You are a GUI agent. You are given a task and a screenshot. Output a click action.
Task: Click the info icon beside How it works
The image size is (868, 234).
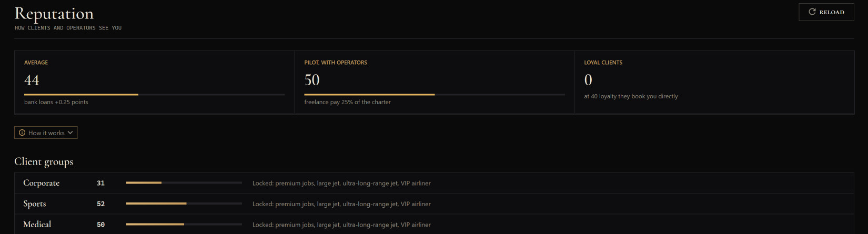tap(22, 133)
